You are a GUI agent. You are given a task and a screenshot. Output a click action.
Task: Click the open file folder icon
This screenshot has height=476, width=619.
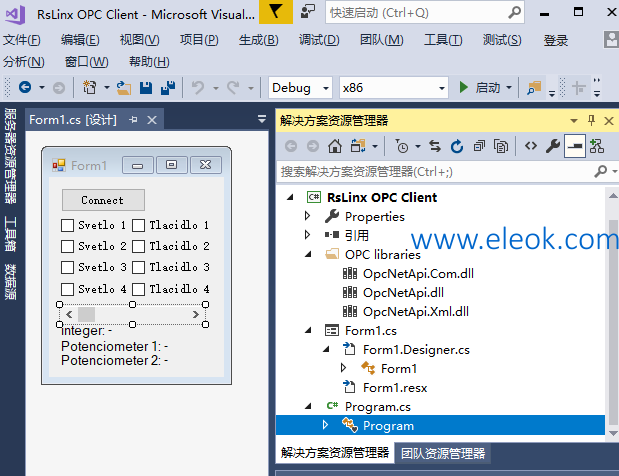124,88
